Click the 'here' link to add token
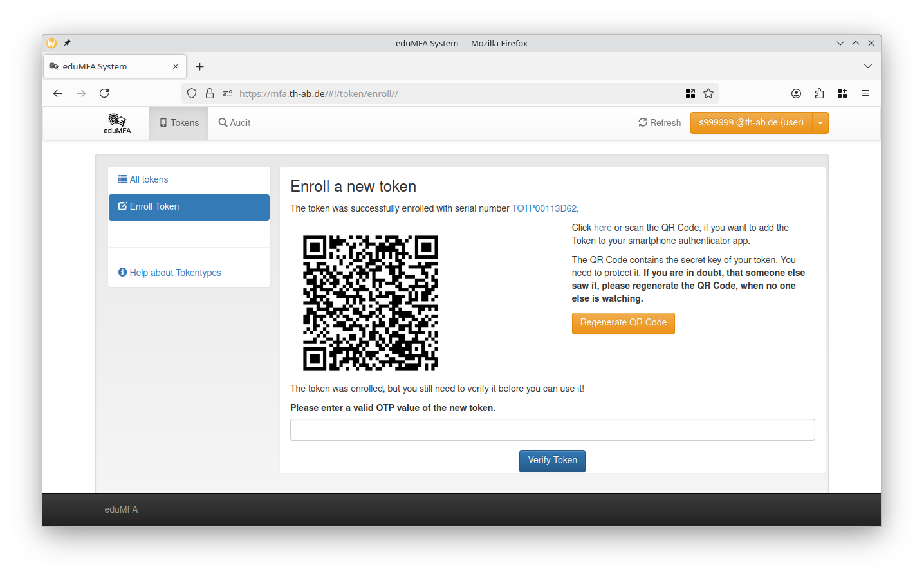This screenshot has width=924, height=577. pyautogui.click(x=603, y=228)
